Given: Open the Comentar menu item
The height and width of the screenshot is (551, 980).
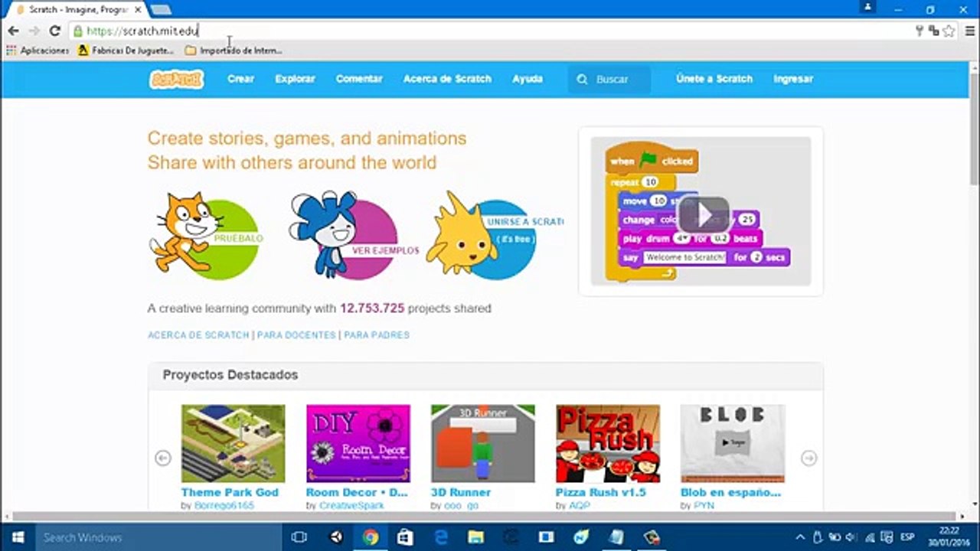Looking at the screenshot, I should tap(359, 79).
